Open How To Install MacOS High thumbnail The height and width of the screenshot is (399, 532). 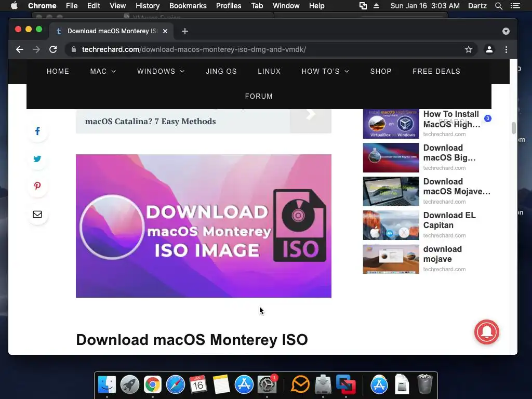click(x=391, y=124)
